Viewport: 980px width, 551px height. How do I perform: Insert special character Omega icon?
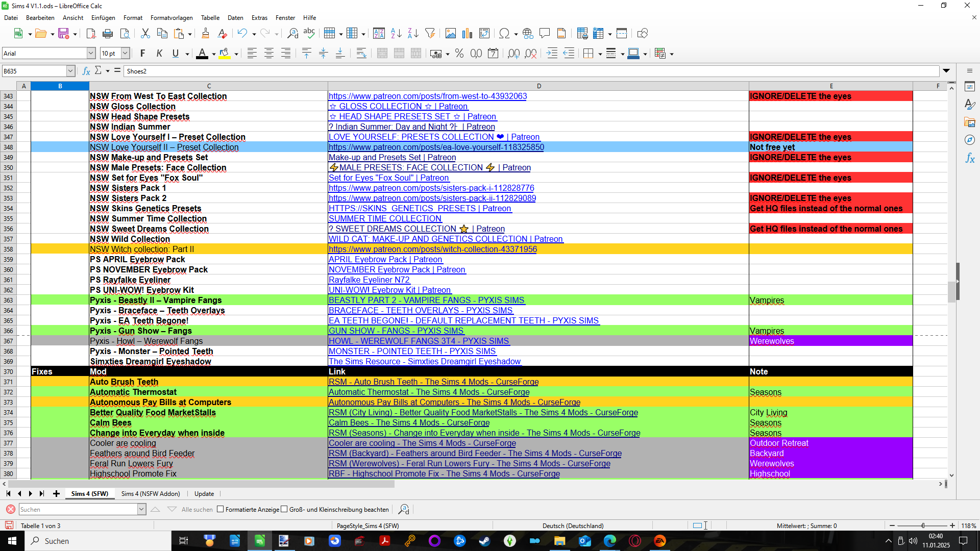click(504, 34)
